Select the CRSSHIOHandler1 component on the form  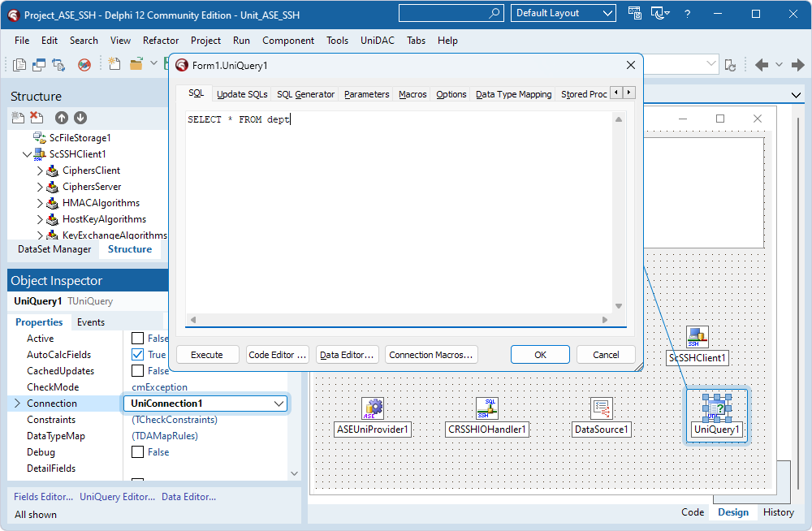[487, 408]
